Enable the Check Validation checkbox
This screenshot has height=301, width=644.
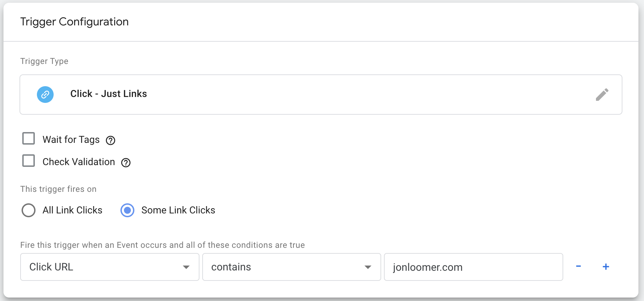[x=29, y=161]
